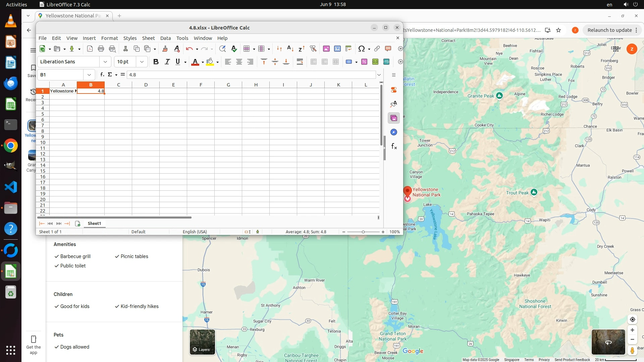Image resolution: width=644 pixels, height=362 pixels.
Task: Click cell A1 containing Yellowstone
Action: pyautogui.click(x=63, y=91)
